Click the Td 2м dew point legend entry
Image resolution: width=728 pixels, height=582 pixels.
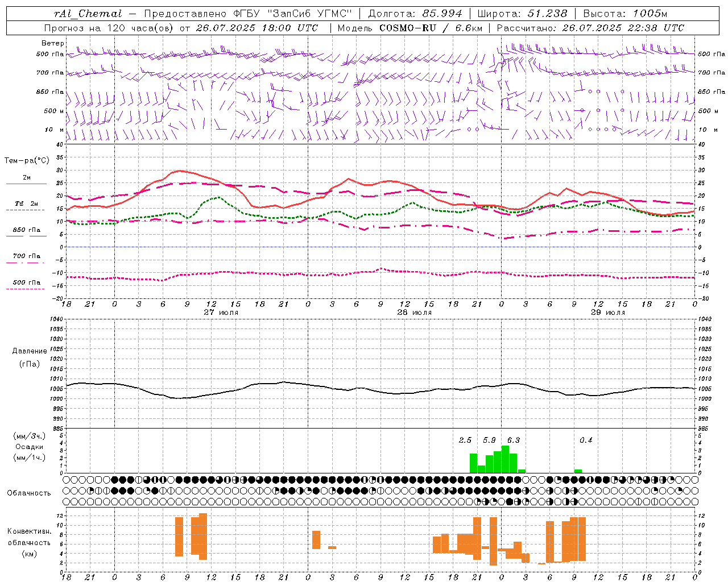pos(27,203)
